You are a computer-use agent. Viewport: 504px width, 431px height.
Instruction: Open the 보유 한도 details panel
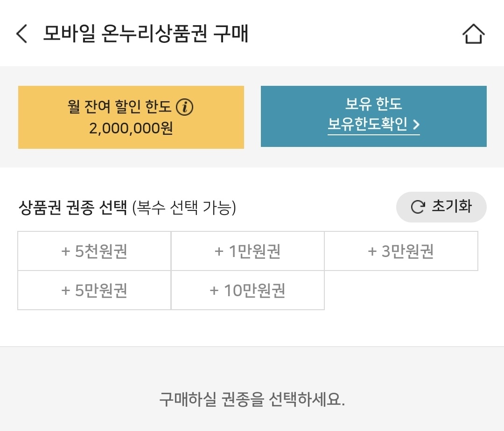click(373, 116)
